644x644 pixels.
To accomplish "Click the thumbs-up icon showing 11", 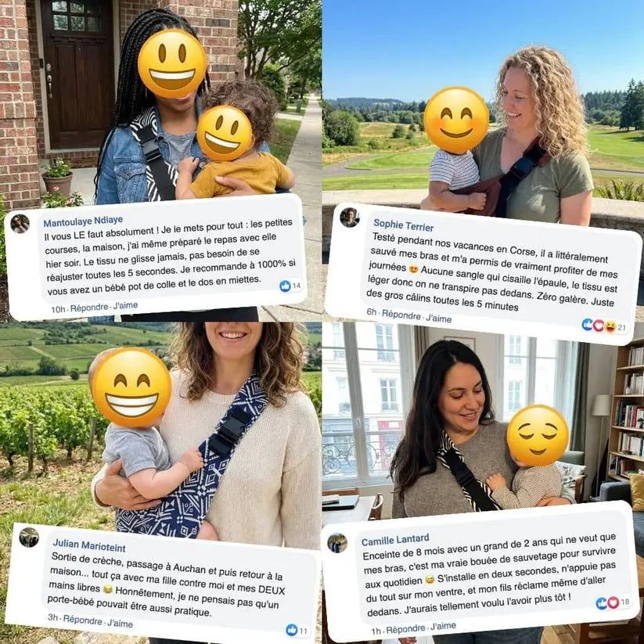I will (292, 630).
